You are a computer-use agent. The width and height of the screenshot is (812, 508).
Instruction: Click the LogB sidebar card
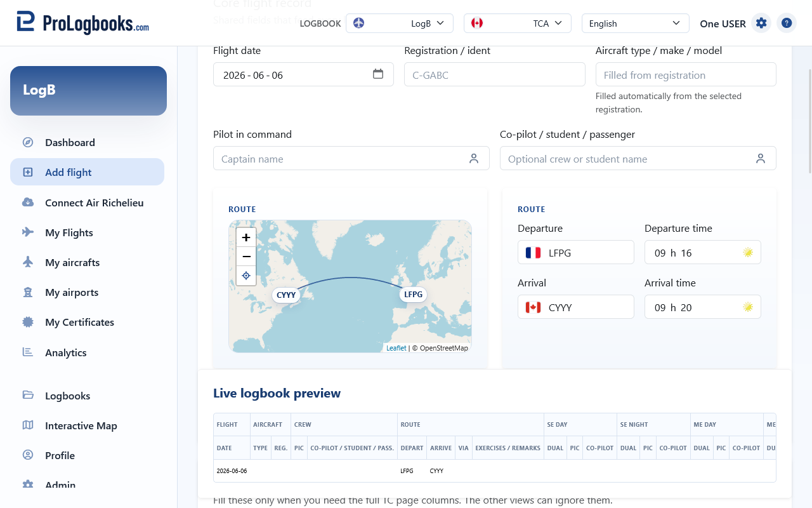pos(88,91)
